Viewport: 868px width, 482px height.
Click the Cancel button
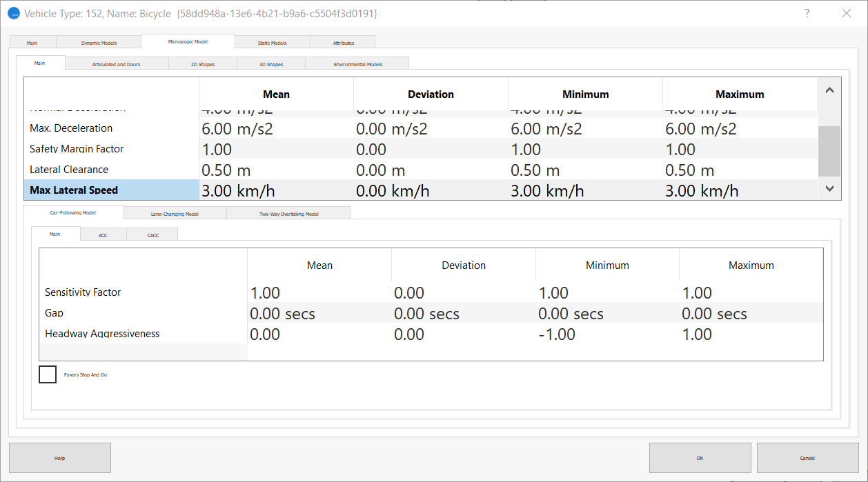pos(808,458)
